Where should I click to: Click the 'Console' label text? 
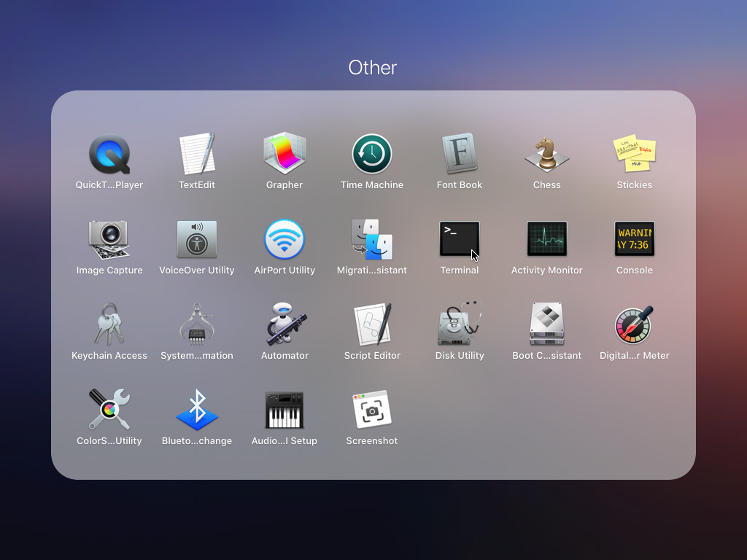[x=635, y=270]
